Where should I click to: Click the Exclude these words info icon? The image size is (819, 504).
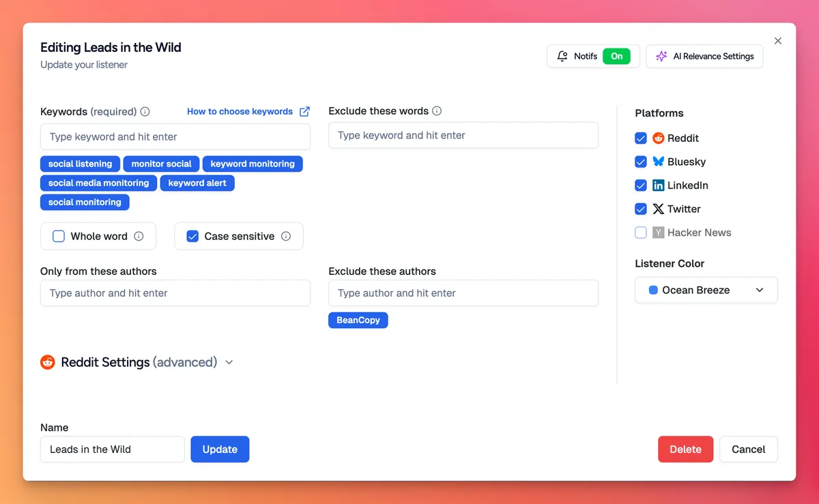tap(437, 111)
